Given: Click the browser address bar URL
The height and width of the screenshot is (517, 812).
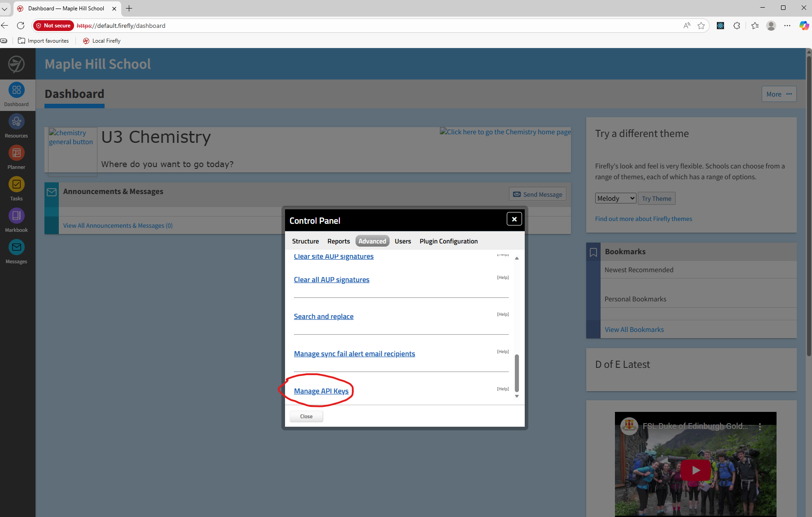Looking at the screenshot, I should point(121,26).
